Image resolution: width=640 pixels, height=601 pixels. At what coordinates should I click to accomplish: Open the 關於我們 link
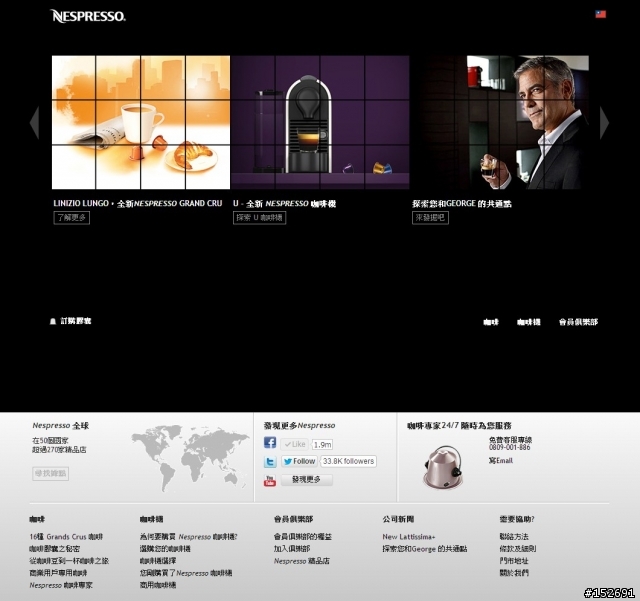(514, 573)
